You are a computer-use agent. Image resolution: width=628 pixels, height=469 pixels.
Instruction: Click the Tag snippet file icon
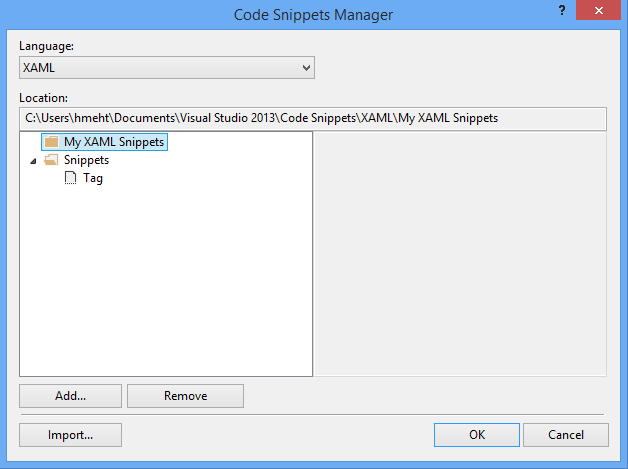click(70, 178)
